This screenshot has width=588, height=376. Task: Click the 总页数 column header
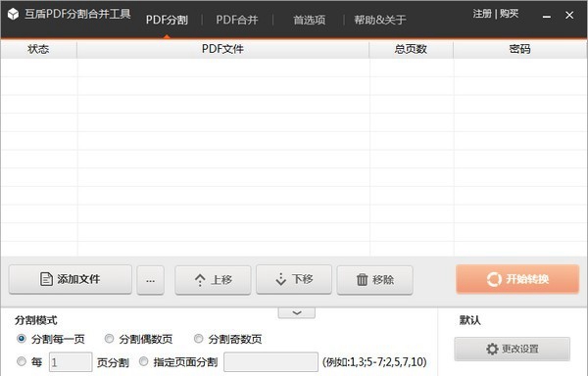[411, 49]
